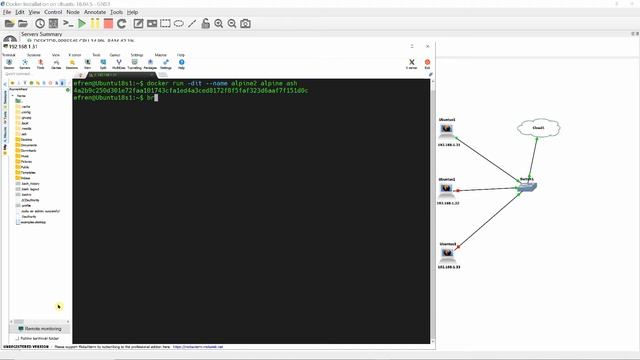
Task: Click MobaXterm Tools toolbar icon
Action: click(x=40, y=64)
